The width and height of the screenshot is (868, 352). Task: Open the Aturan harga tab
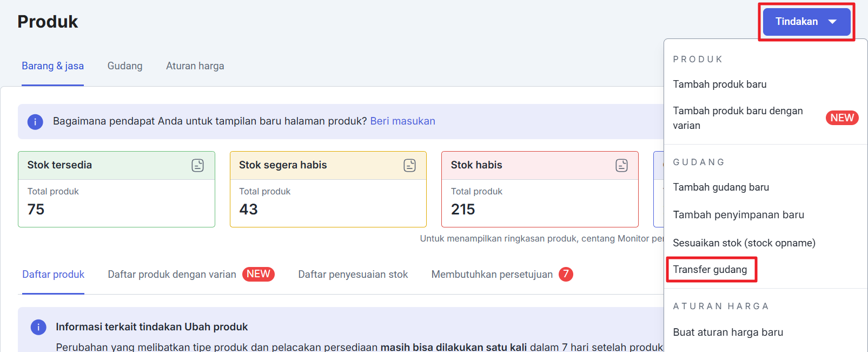(x=195, y=66)
